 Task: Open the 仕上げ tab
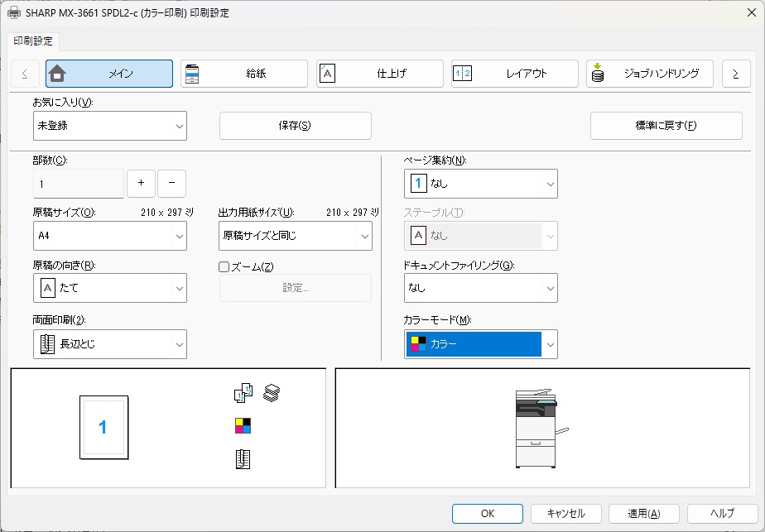(379, 74)
